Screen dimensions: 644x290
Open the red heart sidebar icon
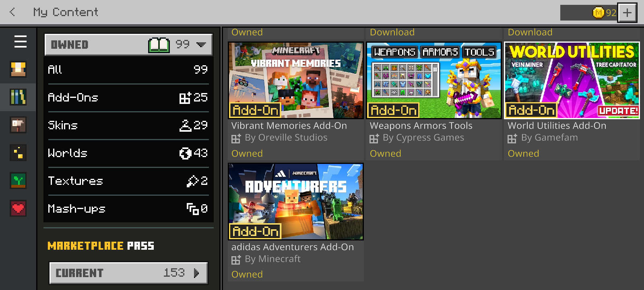coord(18,208)
